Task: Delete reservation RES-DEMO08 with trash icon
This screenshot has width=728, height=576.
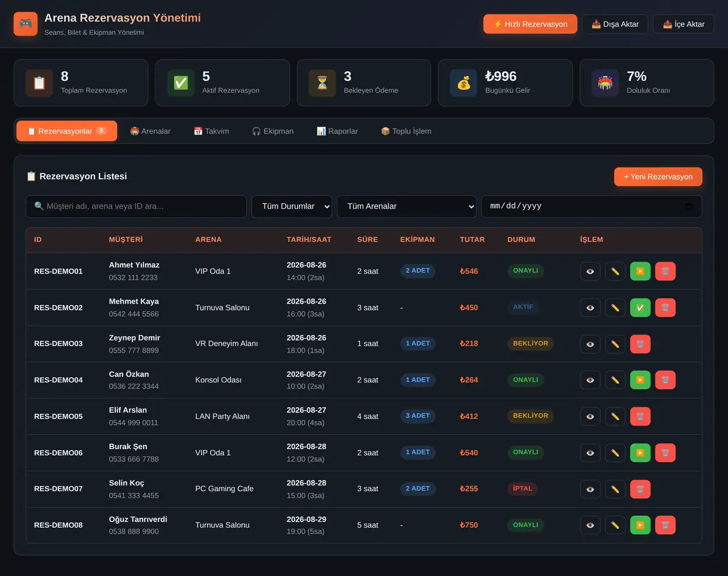Action: (x=665, y=525)
